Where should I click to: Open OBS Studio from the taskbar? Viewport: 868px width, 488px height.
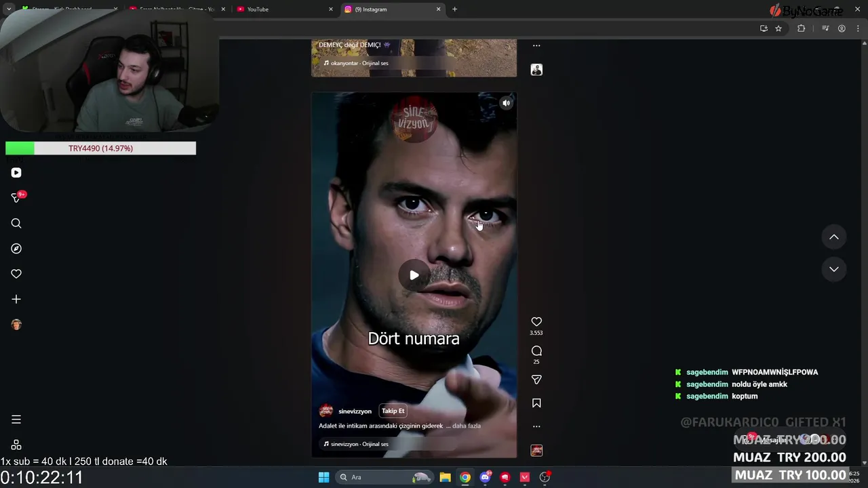(x=545, y=477)
